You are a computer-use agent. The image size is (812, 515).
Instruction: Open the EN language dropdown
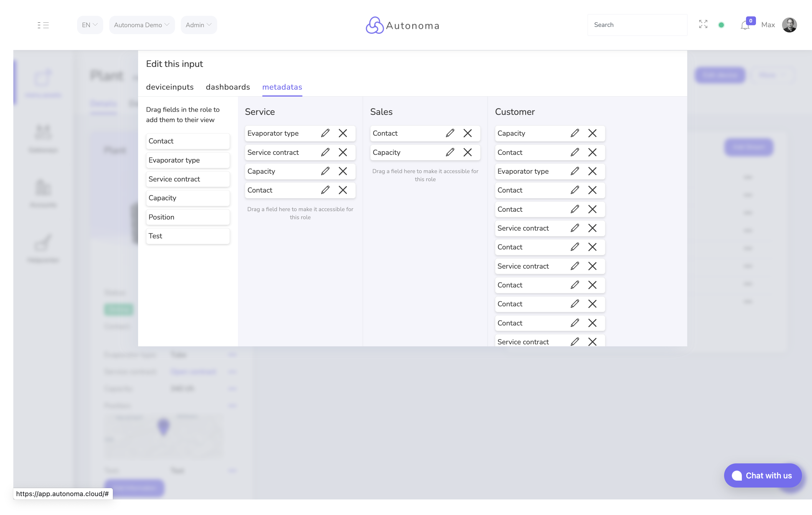pos(90,25)
